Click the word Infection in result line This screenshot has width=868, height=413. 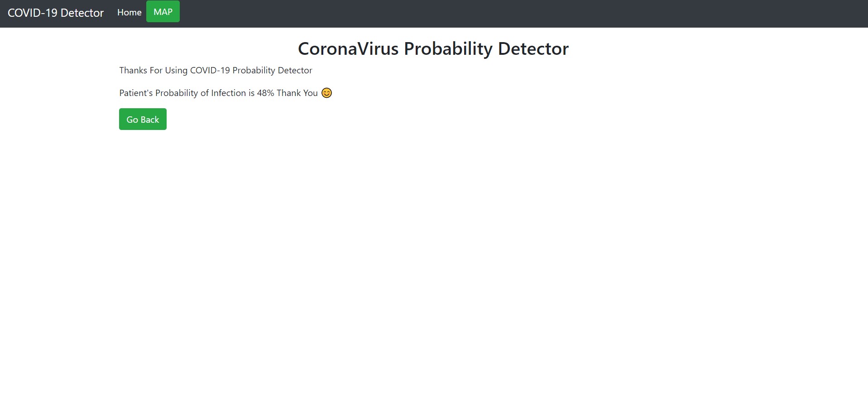[x=229, y=93]
